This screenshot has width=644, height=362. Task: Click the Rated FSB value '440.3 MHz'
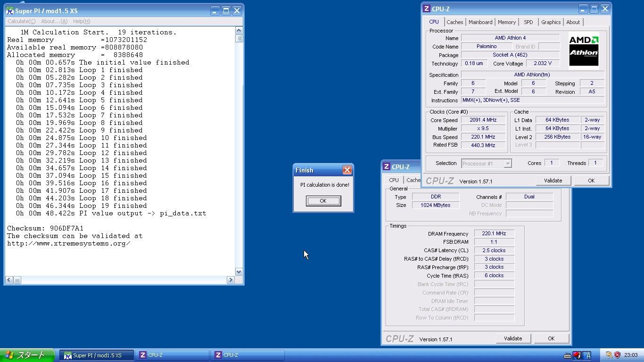(483, 145)
